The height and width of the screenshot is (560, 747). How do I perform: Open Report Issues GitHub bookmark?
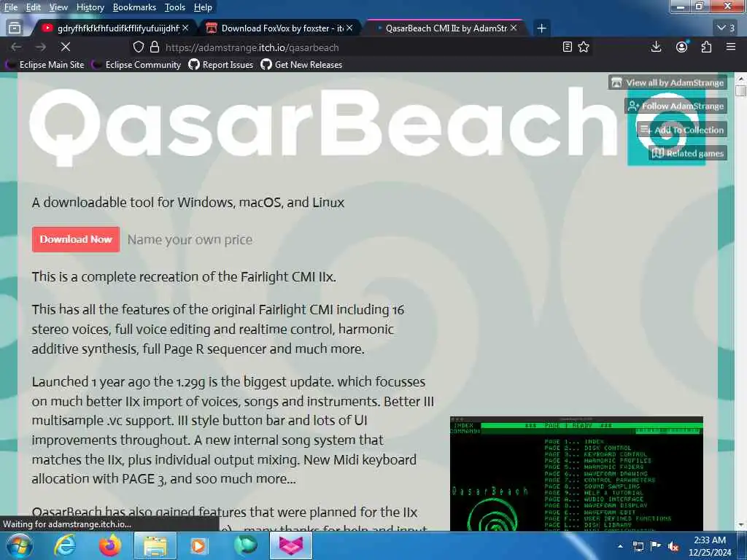pyautogui.click(x=221, y=65)
